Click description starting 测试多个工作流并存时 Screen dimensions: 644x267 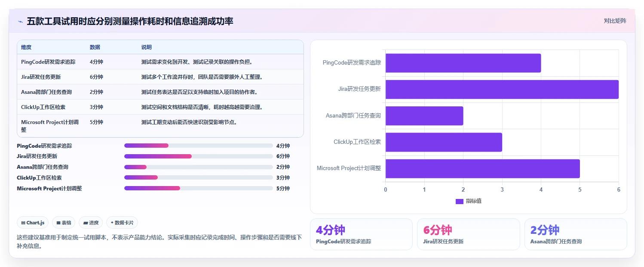[x=202, y=77]
